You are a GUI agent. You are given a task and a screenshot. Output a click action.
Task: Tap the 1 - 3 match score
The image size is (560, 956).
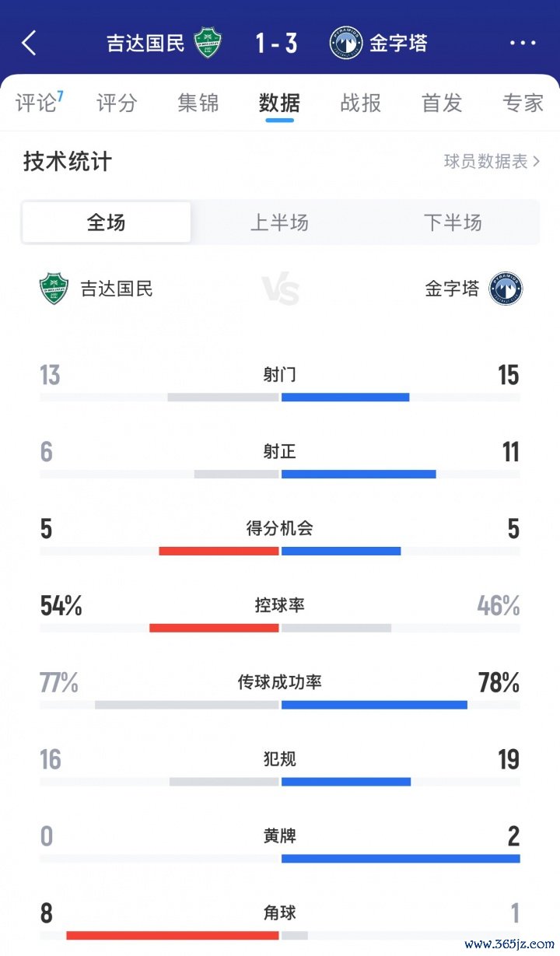pos(276,43)
